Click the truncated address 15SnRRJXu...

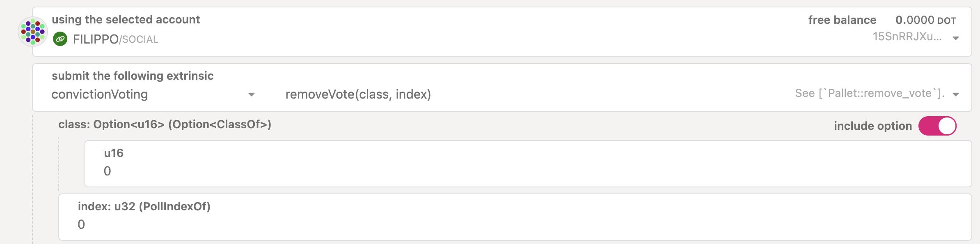click(x=907, y=37)
